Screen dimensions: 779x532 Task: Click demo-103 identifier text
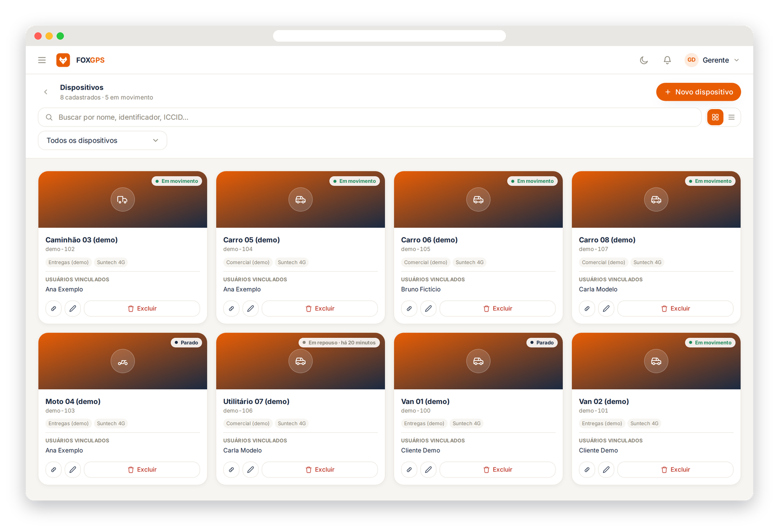pos(60,411)
